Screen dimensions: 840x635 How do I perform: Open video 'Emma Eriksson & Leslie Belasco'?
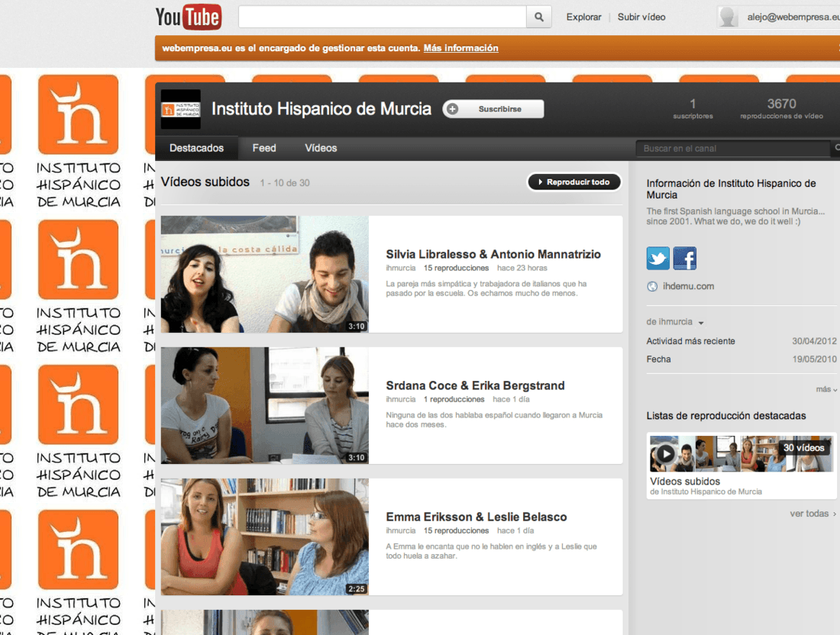(477, 517)
